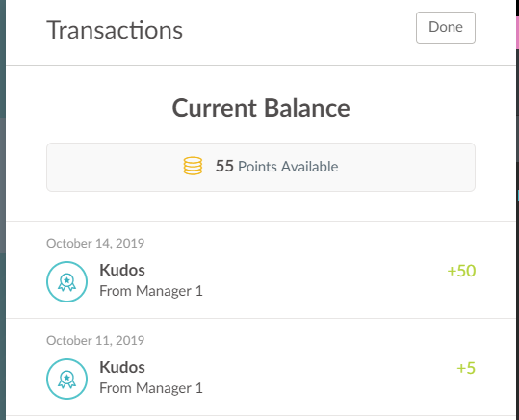The image size is (519, 420).
Task: Click From Manager 1 under the +50 Kudos
Action: tap(151, 291)
